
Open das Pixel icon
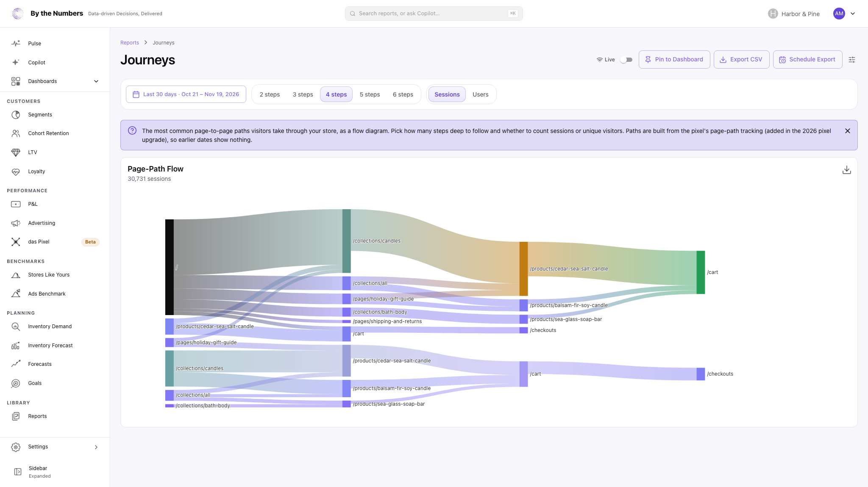point(16,242)
